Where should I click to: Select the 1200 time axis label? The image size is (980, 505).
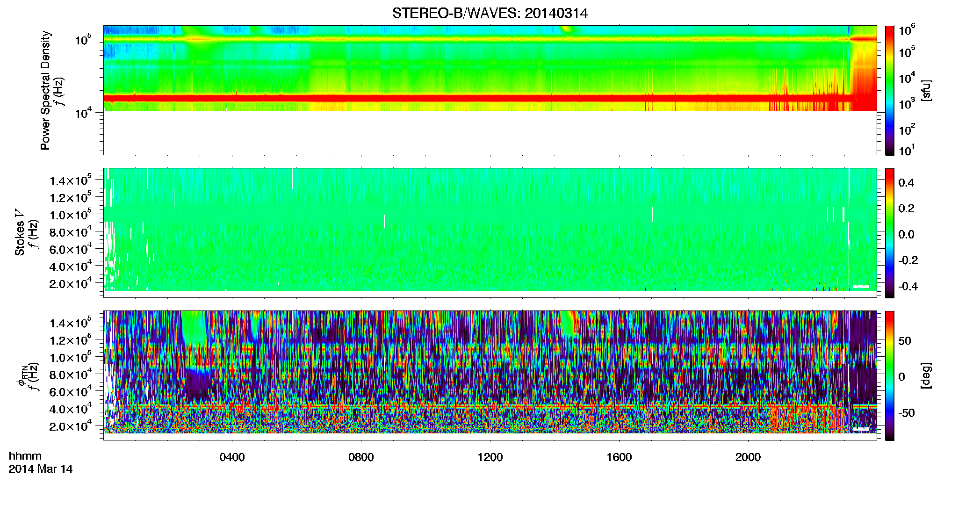pos(490,457)
